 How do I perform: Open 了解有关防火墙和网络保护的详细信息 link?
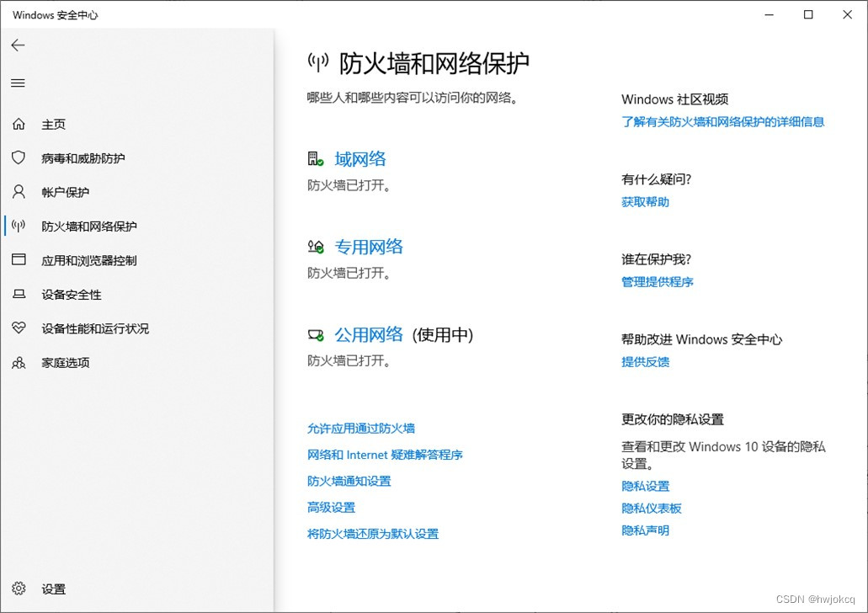coord(723,122)
